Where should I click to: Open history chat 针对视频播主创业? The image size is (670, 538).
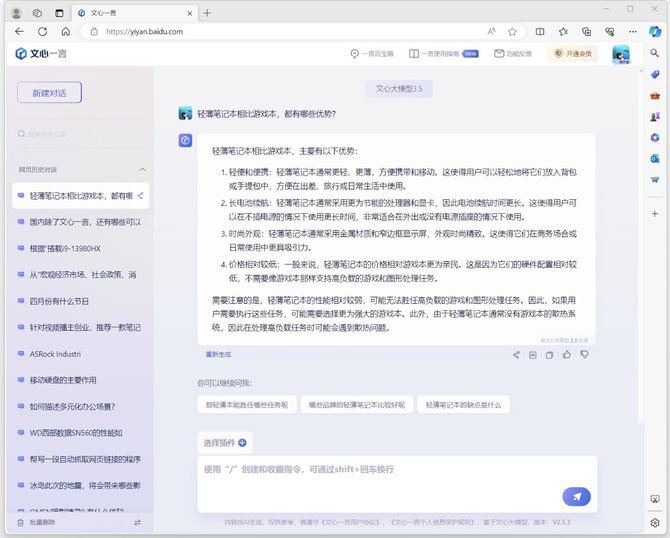(x=81, y=327)
